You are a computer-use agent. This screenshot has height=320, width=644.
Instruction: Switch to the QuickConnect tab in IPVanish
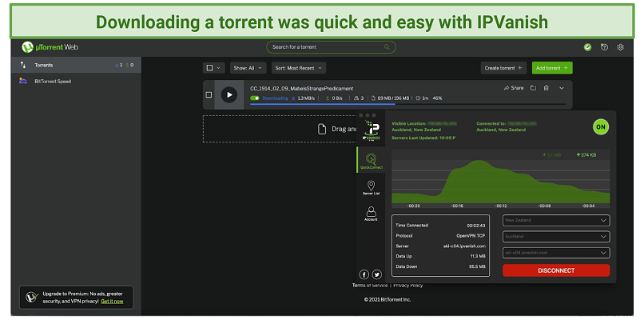point(372,161)
